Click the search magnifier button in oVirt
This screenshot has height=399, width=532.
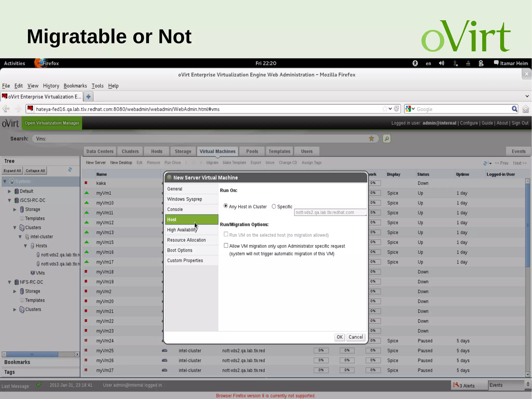click(x=387, y=139)
